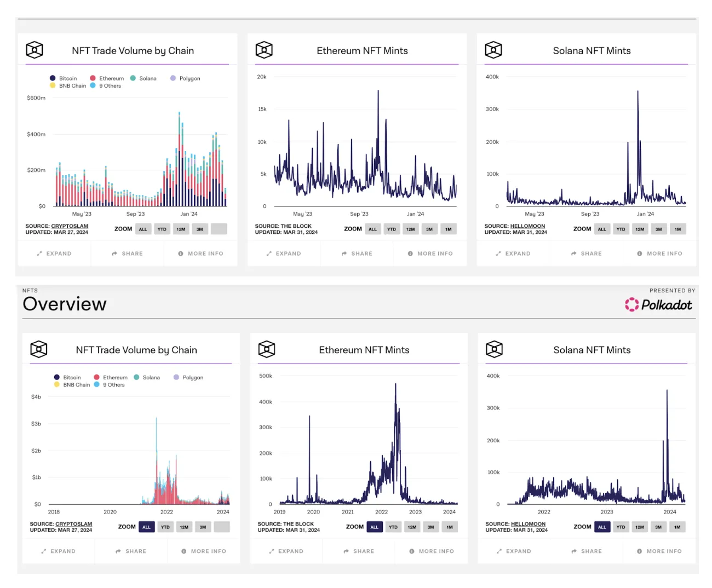
Task: Click the Expand arrows icon on upper Solana NFT Mints card
Action: point(498,253)
